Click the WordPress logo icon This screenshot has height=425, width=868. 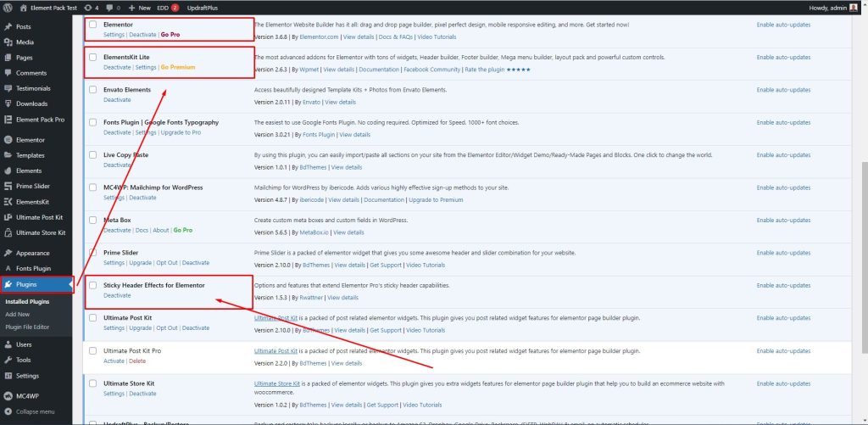click(8, 8)
